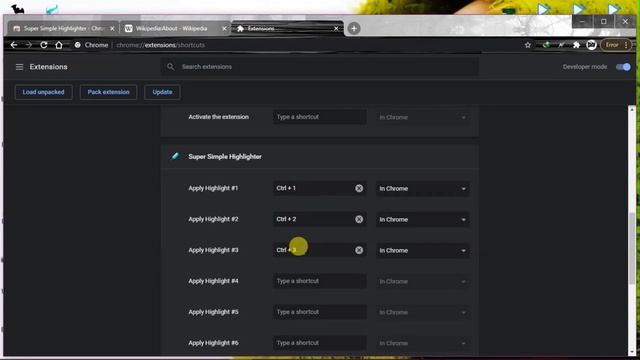This screenshot has width=640, height=360.
Task: Select the Extensions browser tab
Action: tap(288, 29)
